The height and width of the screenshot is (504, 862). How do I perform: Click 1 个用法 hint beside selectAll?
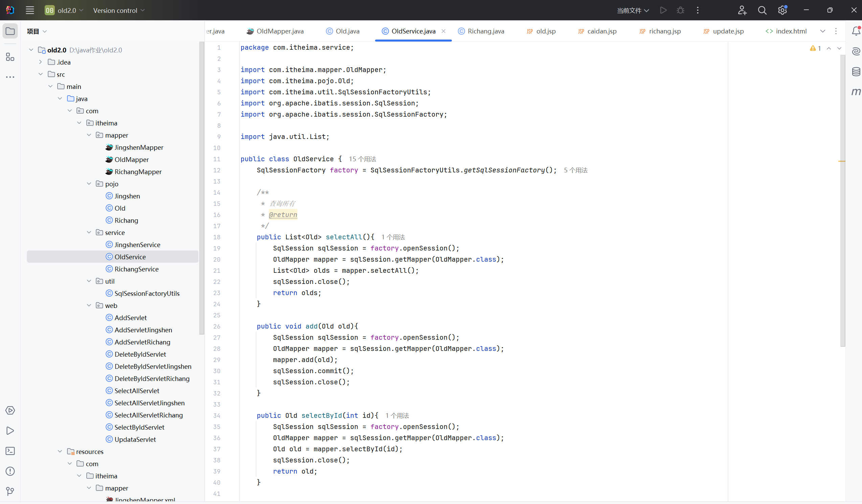[393, 237]
